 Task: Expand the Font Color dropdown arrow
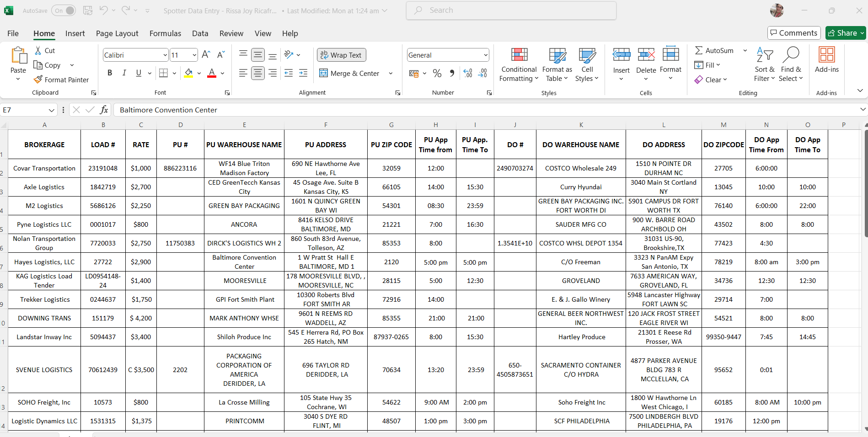223,73
